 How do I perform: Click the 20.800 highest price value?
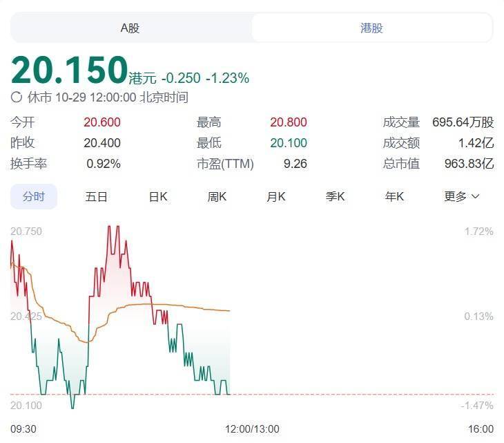(288, 122)
